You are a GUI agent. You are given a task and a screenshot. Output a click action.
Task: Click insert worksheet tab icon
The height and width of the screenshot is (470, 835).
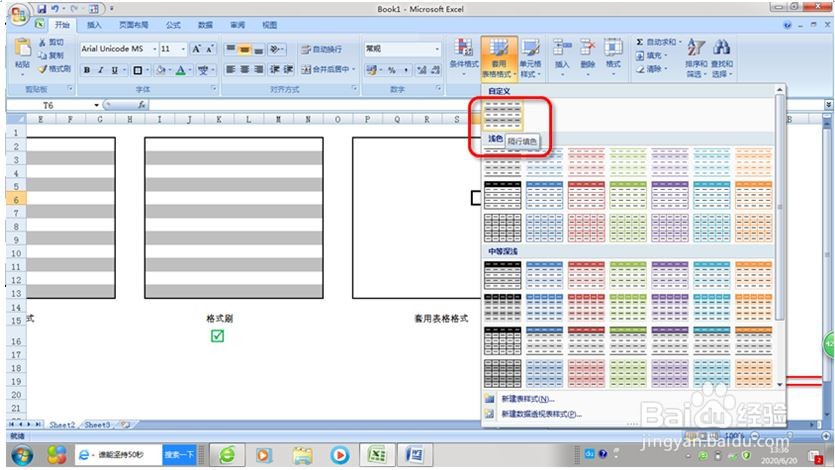click(126, 425)
